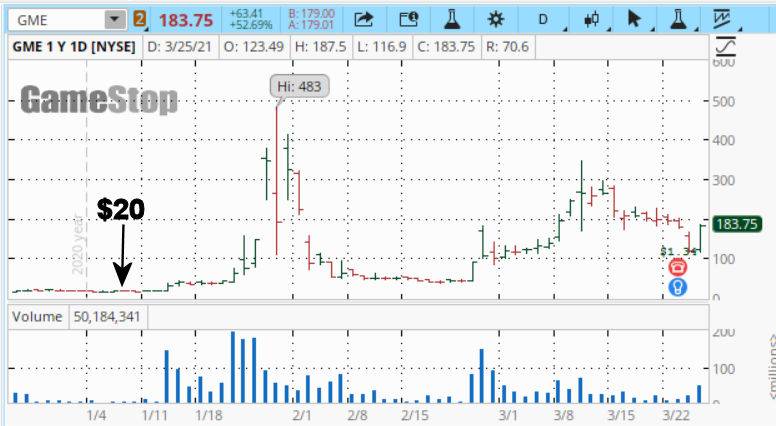Screen dimensions: 776x426
Task: Open the drawing tools pointer cursor menu
Action: [x=634, y=20]
